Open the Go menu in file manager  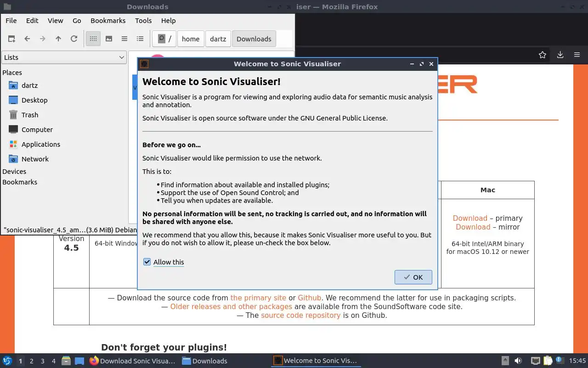[77, 20]
